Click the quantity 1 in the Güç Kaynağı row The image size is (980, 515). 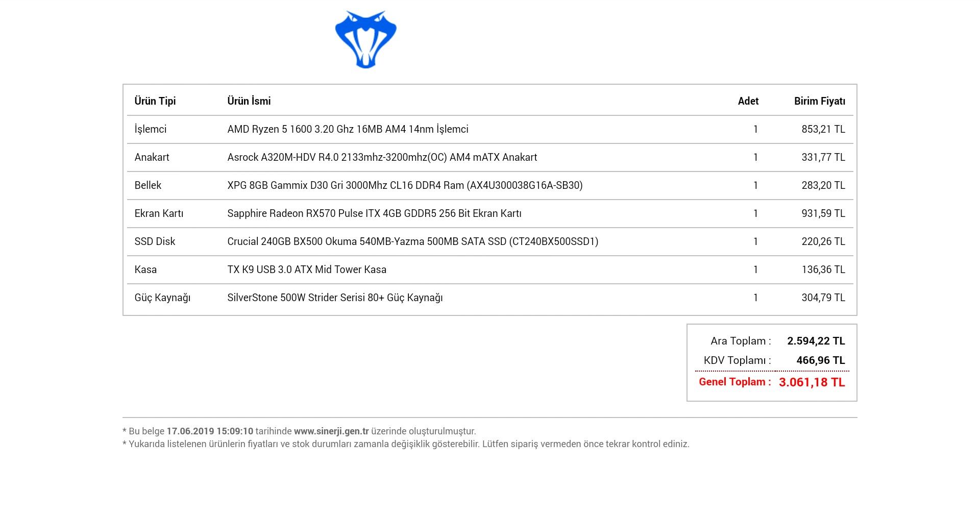755,298
